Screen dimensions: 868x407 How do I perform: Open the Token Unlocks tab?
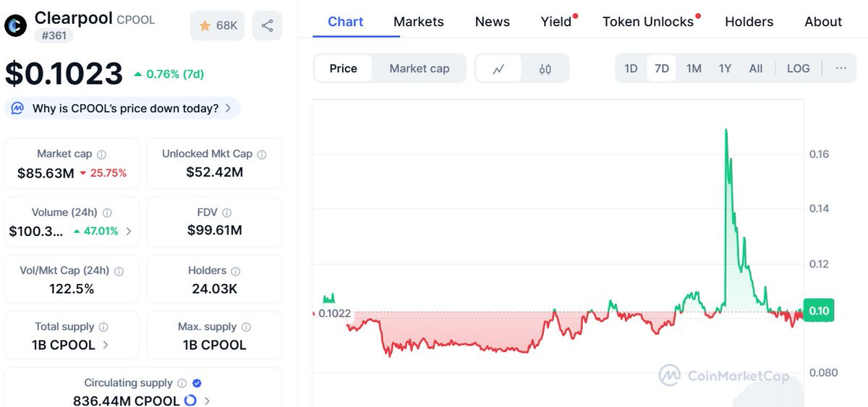[x=648, y=22]
